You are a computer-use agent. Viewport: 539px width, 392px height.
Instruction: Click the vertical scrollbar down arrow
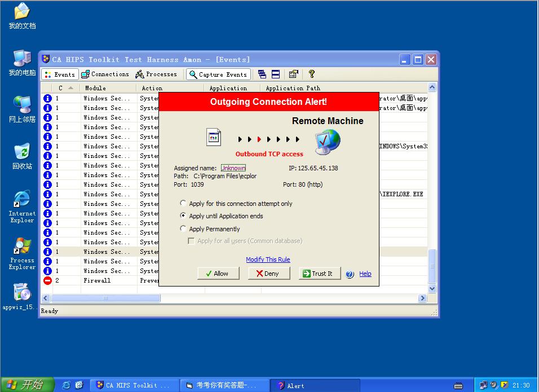pos(432,288)
